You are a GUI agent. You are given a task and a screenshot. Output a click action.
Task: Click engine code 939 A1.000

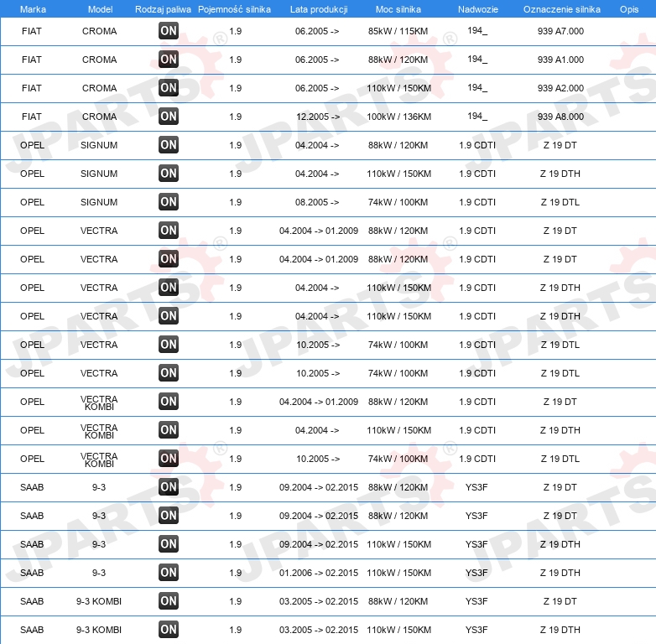[x=560, y=60]
